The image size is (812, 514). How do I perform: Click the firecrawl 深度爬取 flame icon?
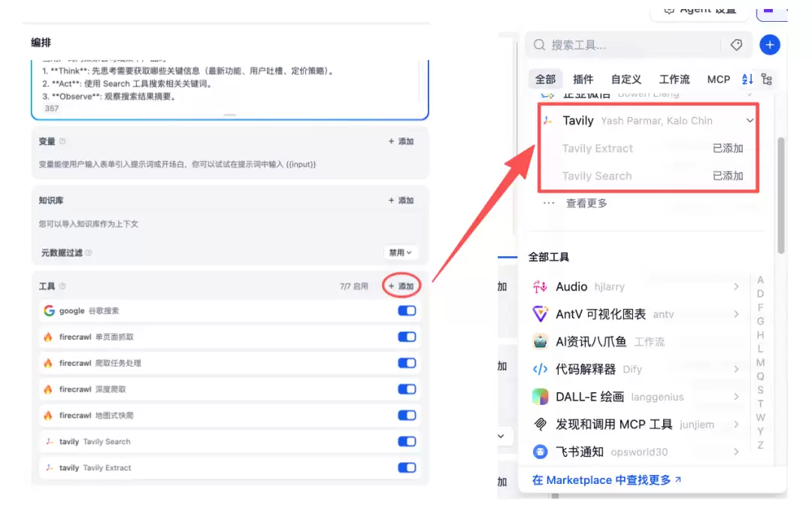(48, 389)
